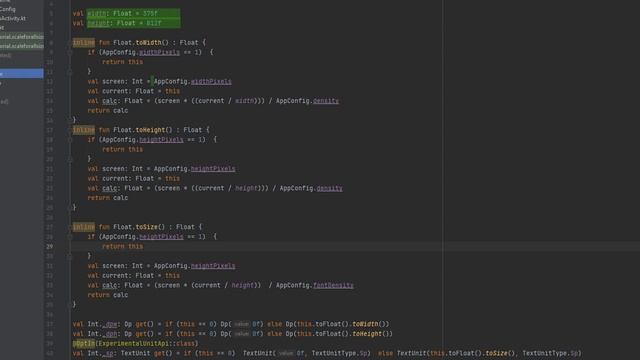Click the 'dpw' extension property name
Image resolution: width=640 pixels, height=360 pixels.
tap(110, 324)
